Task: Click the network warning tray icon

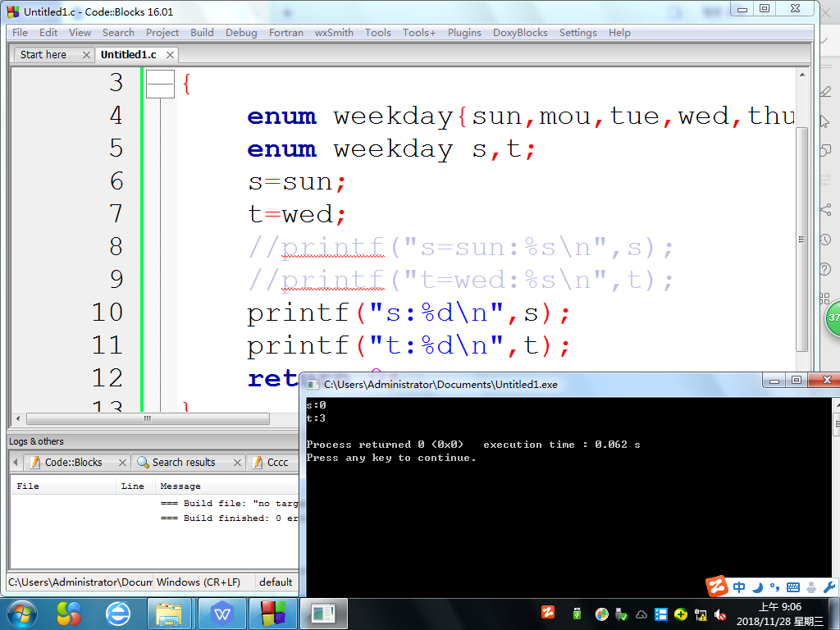Action: [701, 614]
